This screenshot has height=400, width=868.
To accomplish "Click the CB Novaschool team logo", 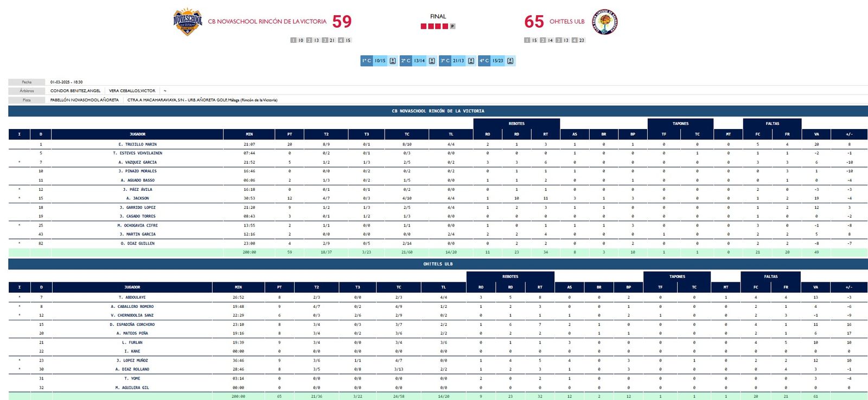I will point(187,22).
